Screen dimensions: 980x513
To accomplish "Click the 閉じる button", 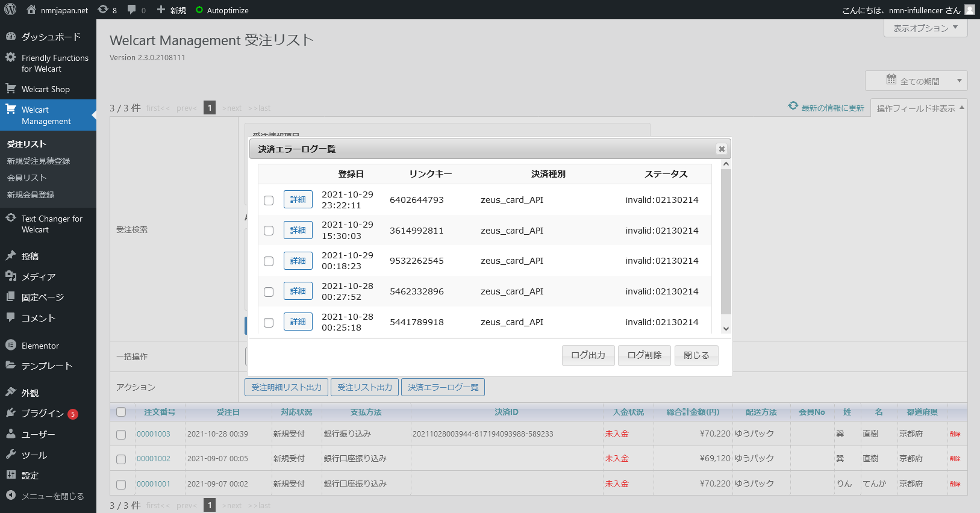I will (696, 355).
